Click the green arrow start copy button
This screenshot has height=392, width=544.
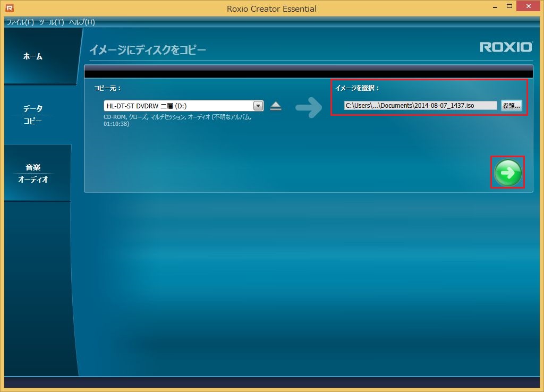coord(508,173)
